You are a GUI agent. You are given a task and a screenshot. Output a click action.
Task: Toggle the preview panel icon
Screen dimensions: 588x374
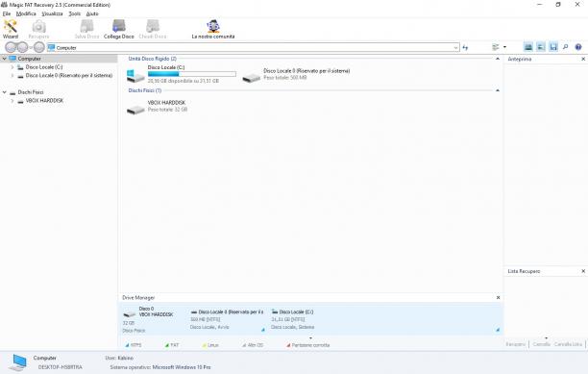pos(541,47)
